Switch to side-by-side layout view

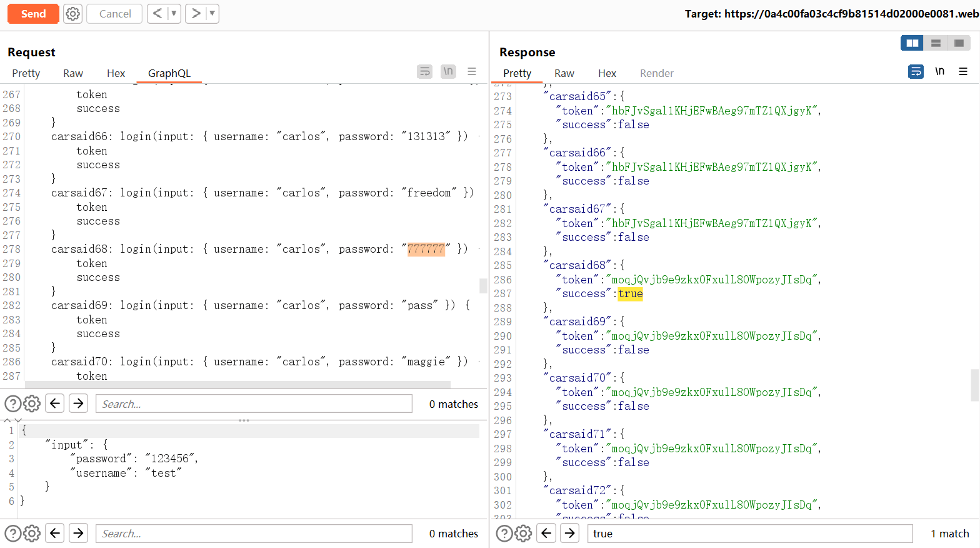click(912, 43)
